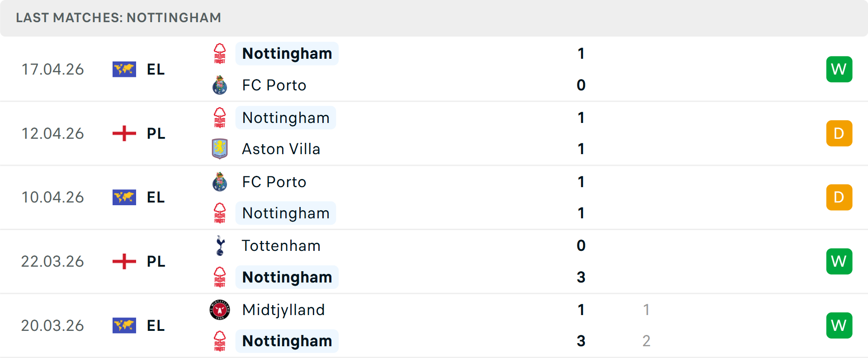Click the FC Porto name in the 17.04.26 match

pyautogui.click(x=274, y=85)
